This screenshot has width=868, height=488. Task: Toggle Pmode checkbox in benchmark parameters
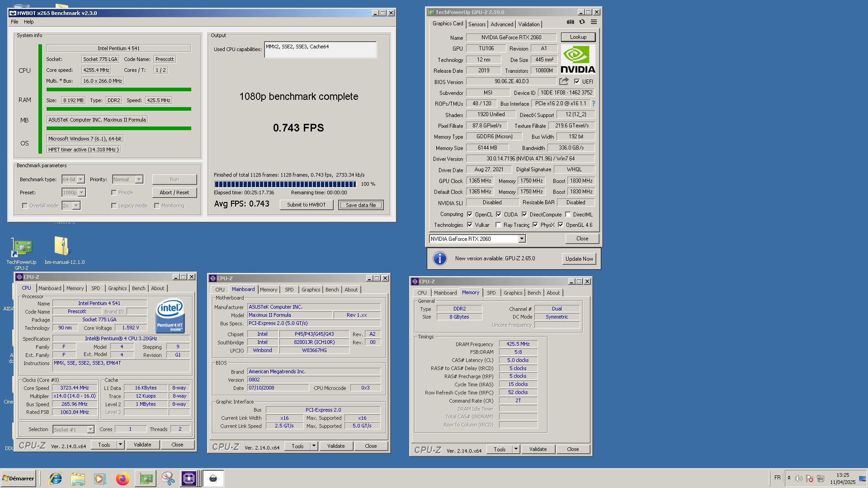114,192
